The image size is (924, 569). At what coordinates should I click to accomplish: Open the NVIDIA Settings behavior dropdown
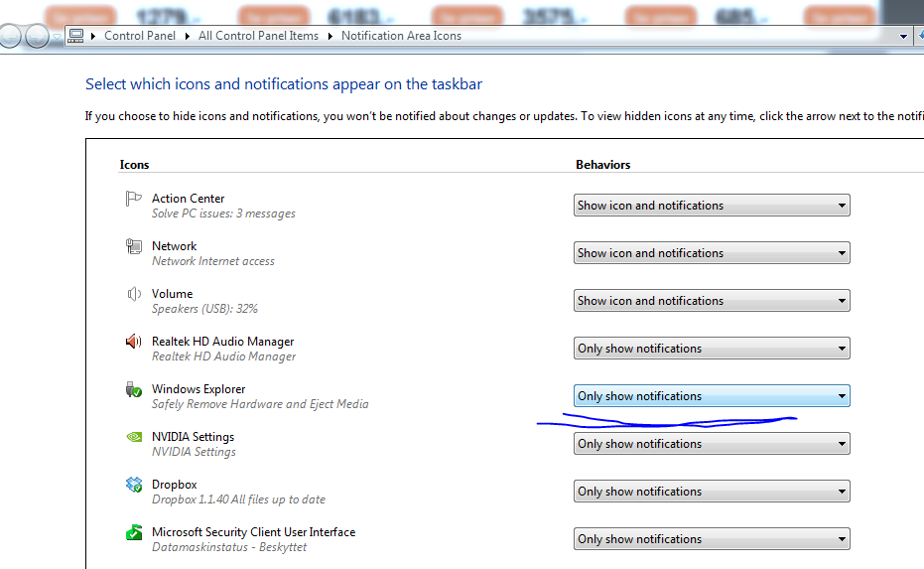[x=712, y=444]
